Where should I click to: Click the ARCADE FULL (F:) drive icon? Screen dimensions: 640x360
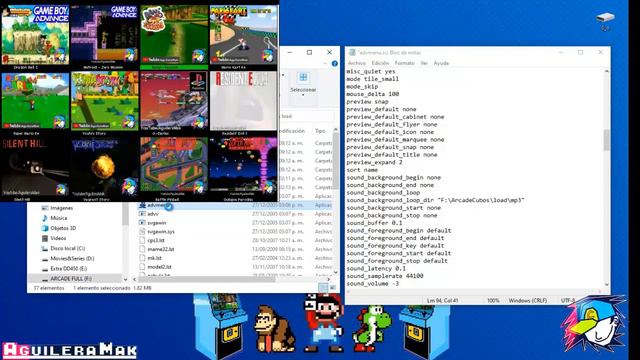pyautogui.click(x=45, y=279)
